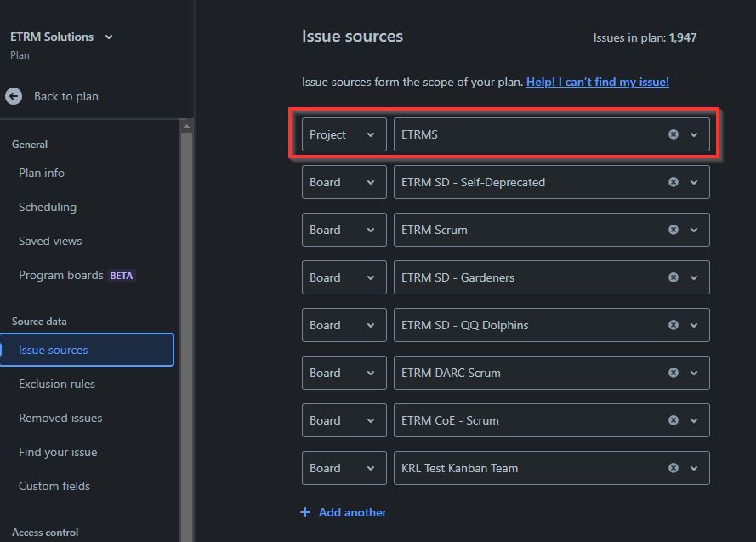Click the KRL Test Kanban Team value field
The height and width of the screenshot is (542, 756).
(x=552, y=468)
